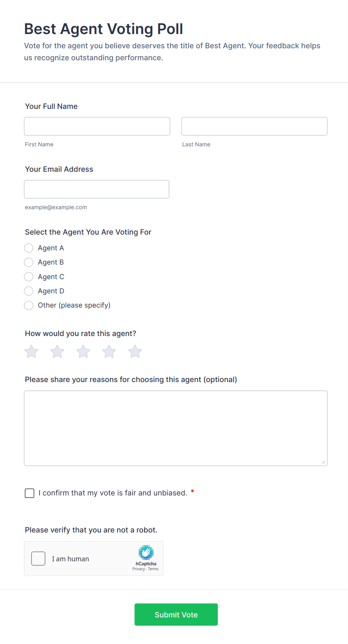Open the hCaptcha Privacy link
Image resolution: width=348 pixels, height=644 pixels.
click(x=138, y=569)
